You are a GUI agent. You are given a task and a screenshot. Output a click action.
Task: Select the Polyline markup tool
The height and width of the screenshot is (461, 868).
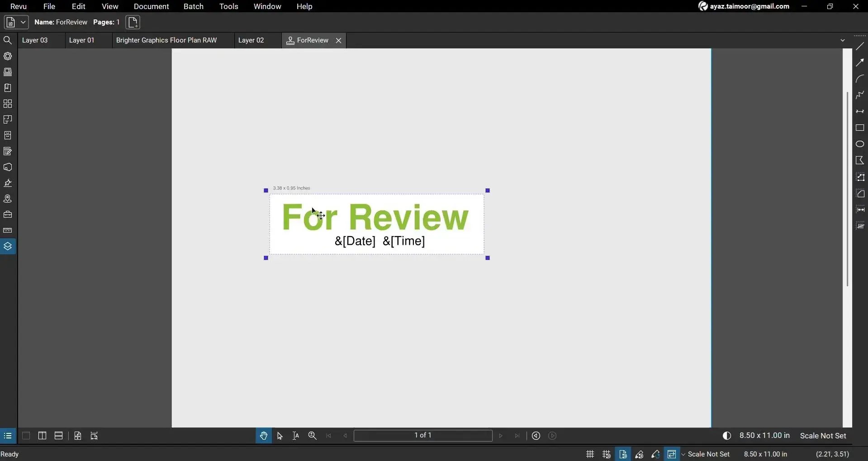click(x=860, y=95)
